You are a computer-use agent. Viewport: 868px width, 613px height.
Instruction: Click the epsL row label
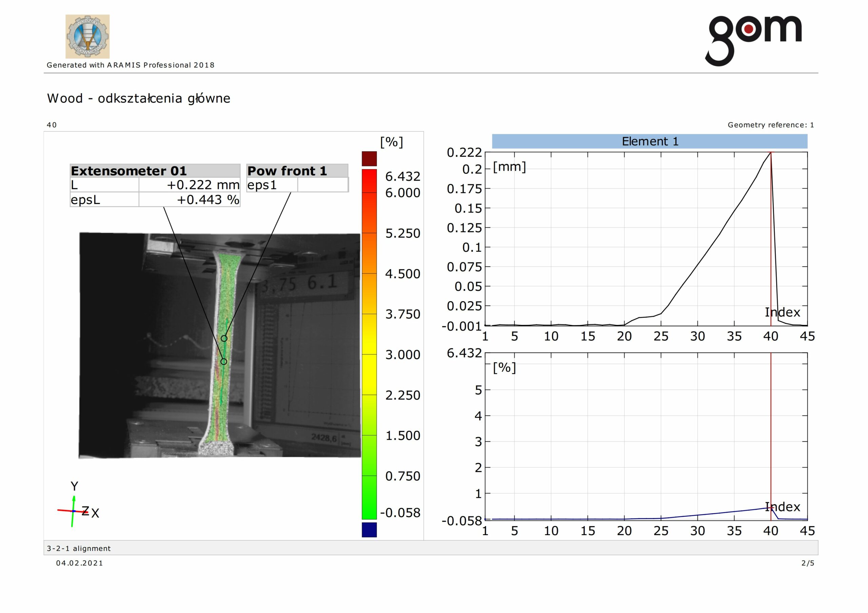click(85, 200)
